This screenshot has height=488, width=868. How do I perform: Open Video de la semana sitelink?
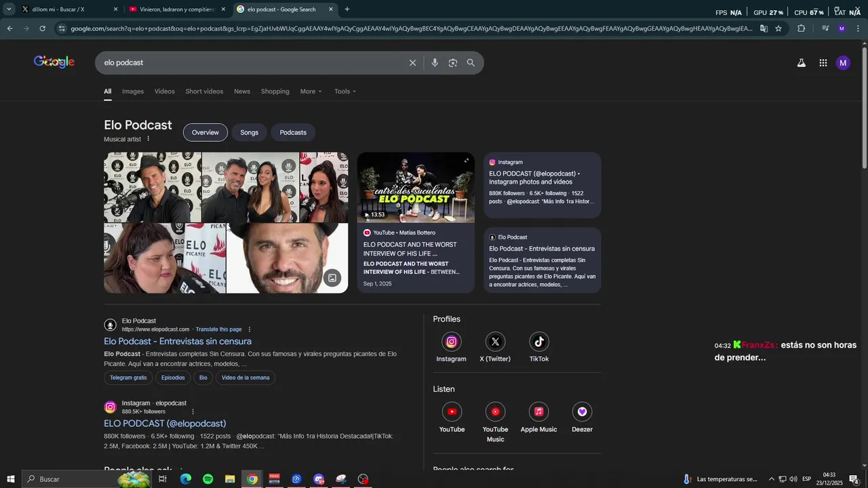pyautogui.click(x=245, y=378)
